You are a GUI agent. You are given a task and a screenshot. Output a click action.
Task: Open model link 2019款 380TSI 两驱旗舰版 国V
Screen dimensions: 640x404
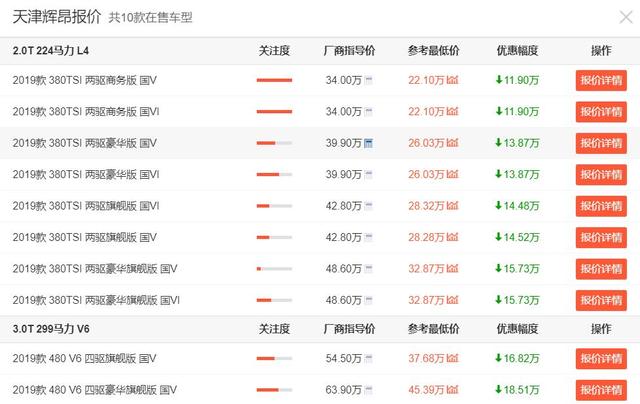(x=84, y=238)
